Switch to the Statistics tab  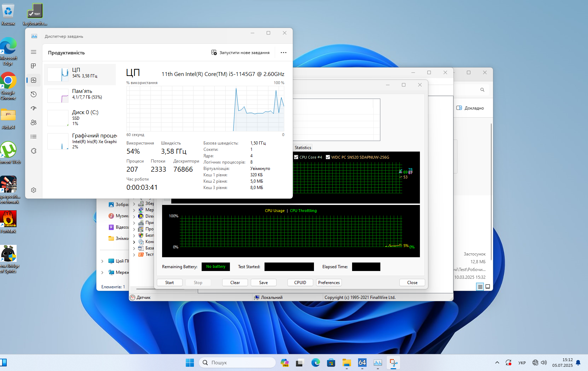coord(303,148)
